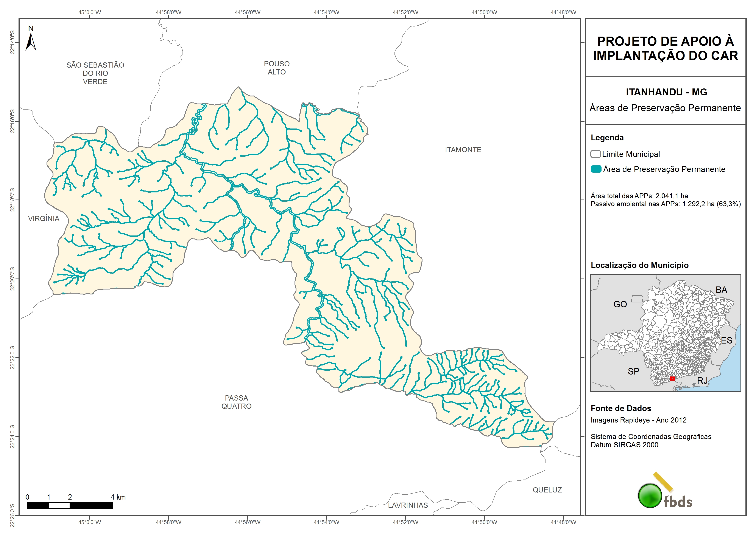
Task: Click the red municipality marker on inset map
Action: [672, 379]
